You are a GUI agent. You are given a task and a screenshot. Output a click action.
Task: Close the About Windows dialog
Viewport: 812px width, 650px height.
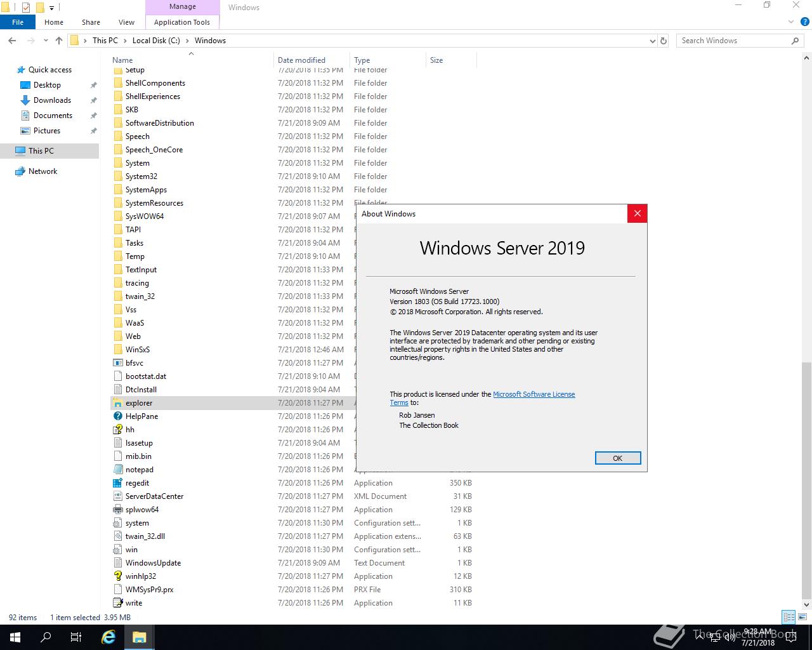637,214
